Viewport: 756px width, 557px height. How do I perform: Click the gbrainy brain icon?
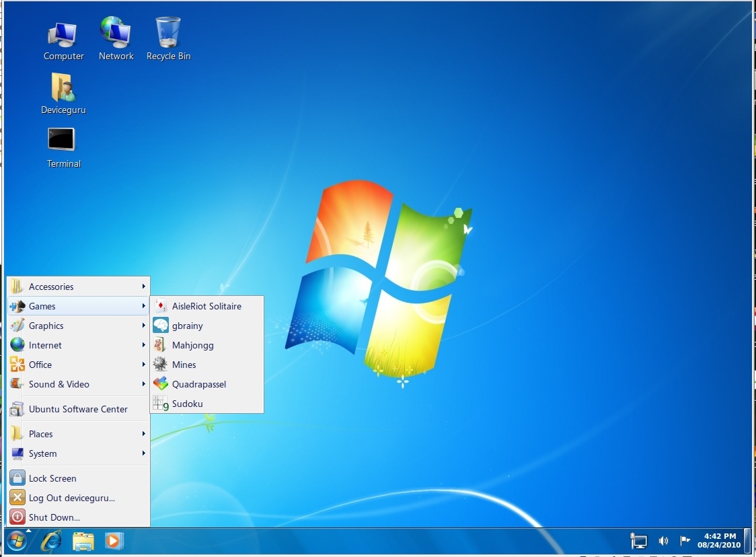(161, 326)
